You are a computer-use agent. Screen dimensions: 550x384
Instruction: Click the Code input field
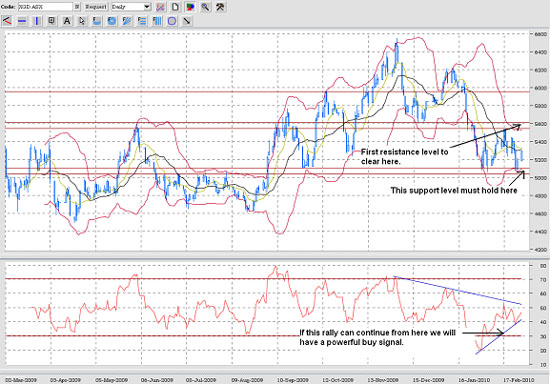coord(45,7)
